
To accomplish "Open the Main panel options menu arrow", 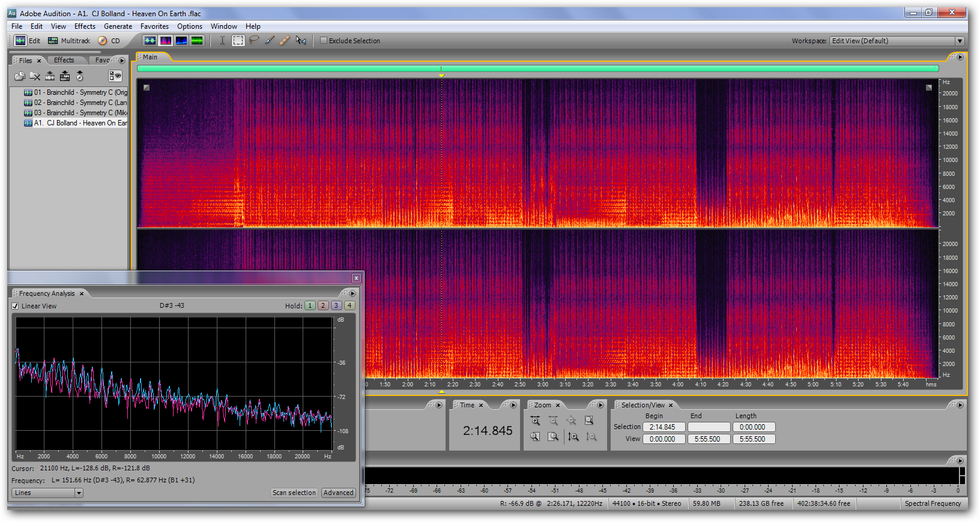I will (x=960, y=57).
